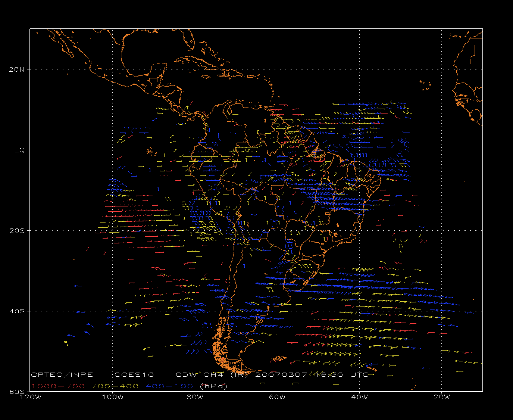Click the 20S latitude label

(17, 230)
